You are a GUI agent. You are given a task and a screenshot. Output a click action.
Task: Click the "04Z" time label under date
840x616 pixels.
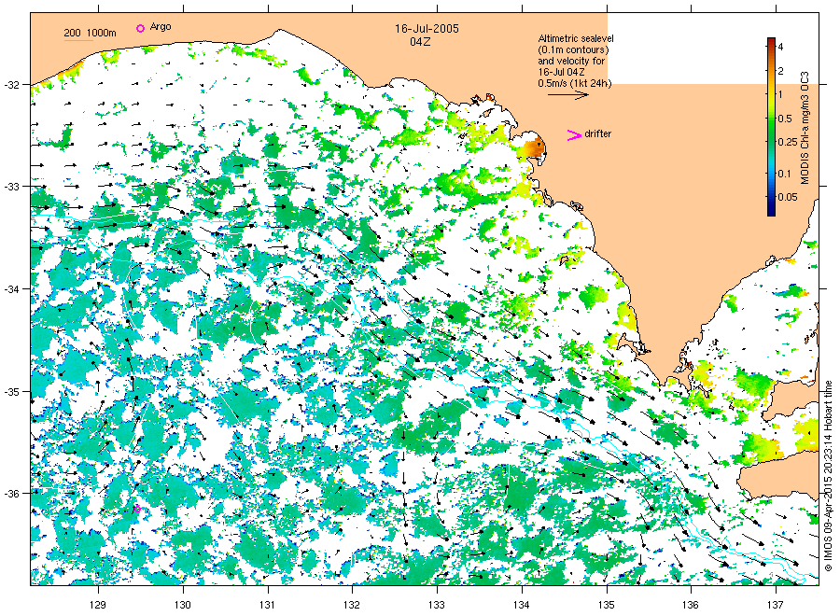(420, 42)
